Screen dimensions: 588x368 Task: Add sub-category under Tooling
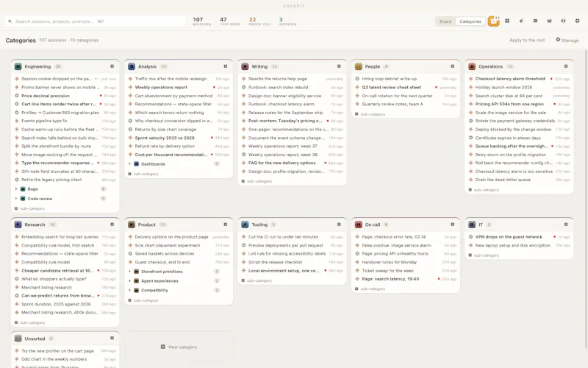click(x=257, y=280)
